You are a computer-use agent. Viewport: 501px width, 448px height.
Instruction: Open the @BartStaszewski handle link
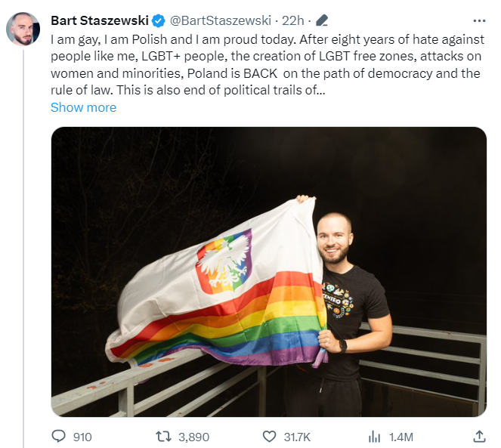click(221, 20)
